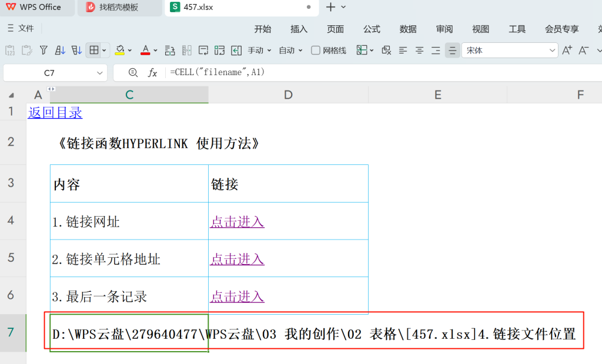Select the 457.xlsx document tab
The height and width of the screenshot is (364, 602).
pos(242,7)
